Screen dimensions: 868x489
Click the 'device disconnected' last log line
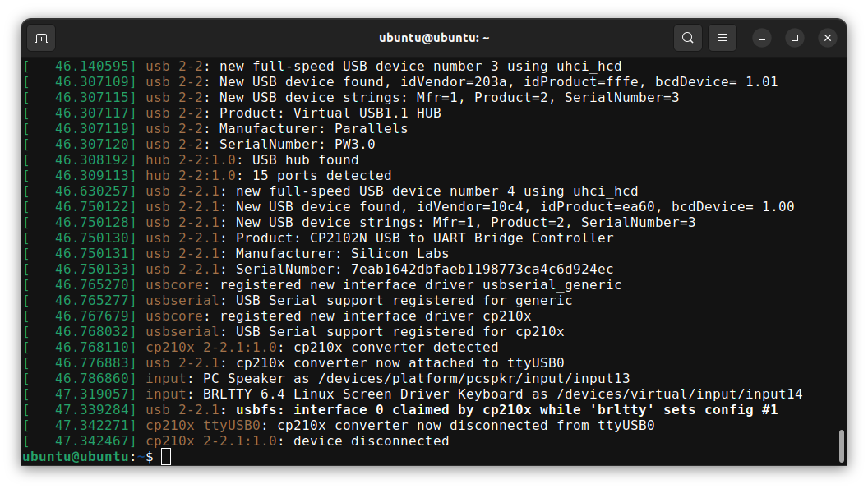click(x=236, y=441)
